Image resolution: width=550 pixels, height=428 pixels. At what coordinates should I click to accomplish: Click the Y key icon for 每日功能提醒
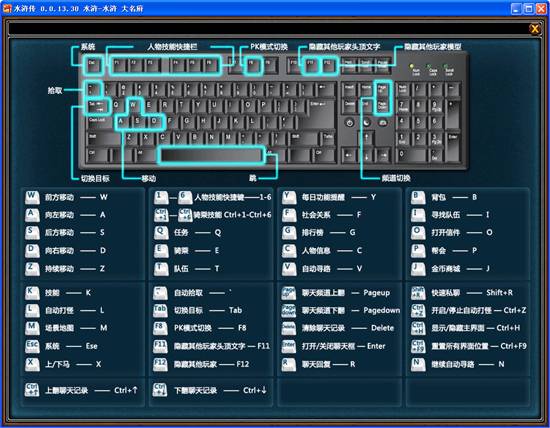pyautogui.click(x=289, y=198)
